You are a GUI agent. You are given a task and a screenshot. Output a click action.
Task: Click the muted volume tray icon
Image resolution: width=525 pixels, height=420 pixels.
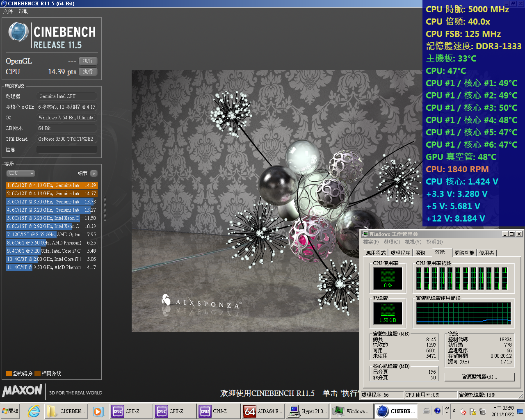coord(463,411)
